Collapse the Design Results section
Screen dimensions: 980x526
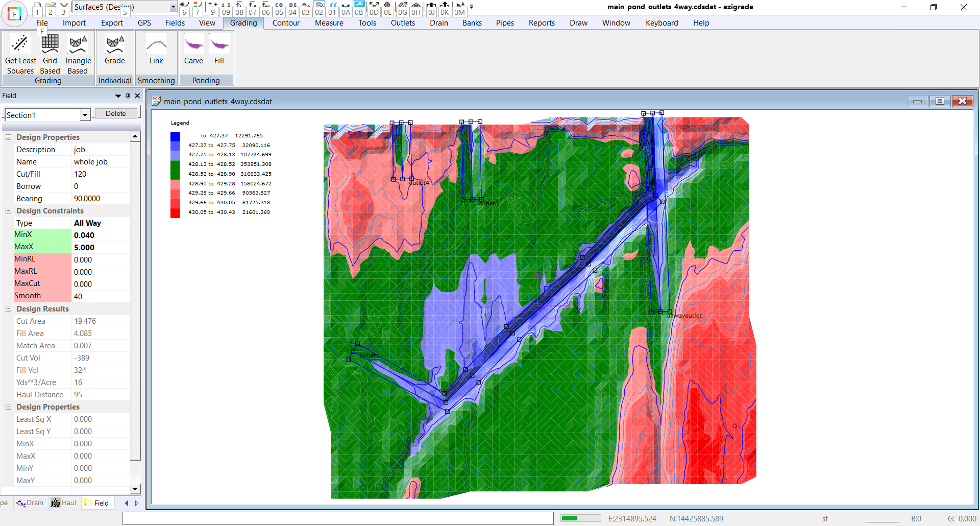pyautogui.click(x=9, y=309)
